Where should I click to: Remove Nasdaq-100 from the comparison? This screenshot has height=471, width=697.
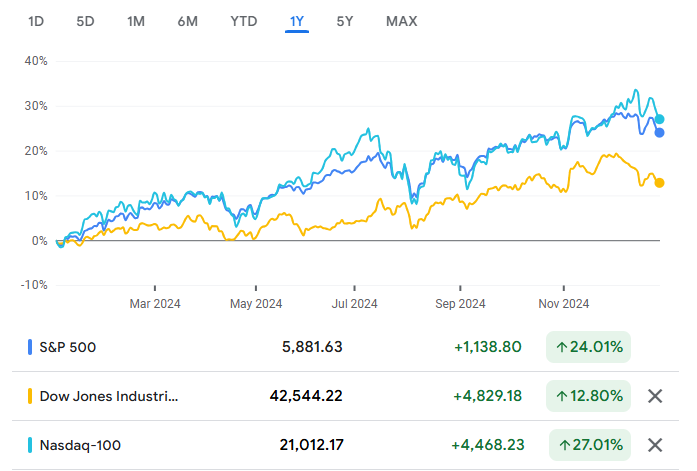tap(655, 445)
